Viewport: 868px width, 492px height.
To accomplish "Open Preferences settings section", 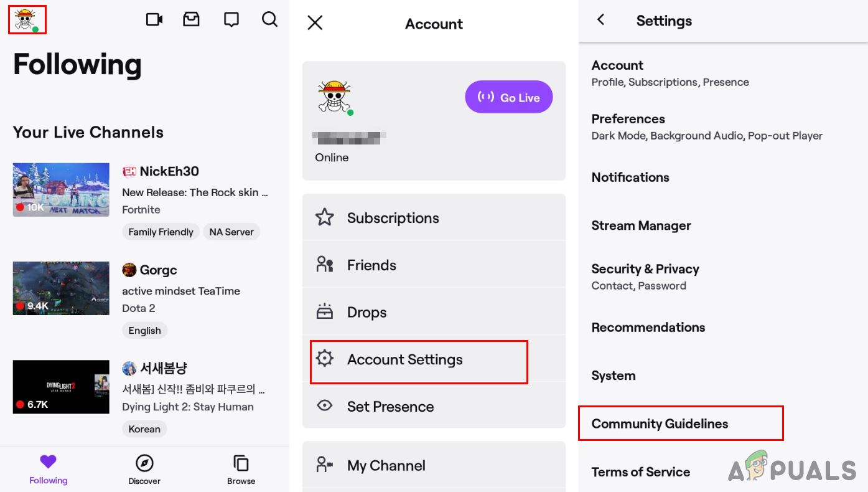I will click(x=723, y=126).
